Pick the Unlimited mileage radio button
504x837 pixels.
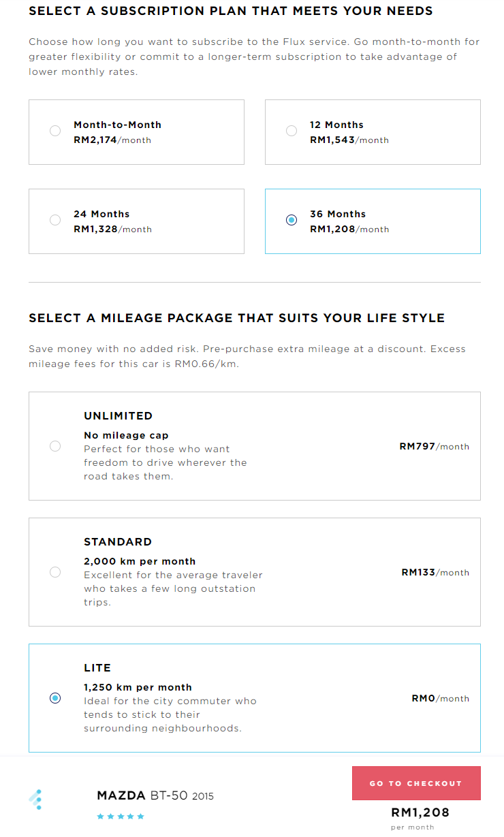[x=55, y=446]
